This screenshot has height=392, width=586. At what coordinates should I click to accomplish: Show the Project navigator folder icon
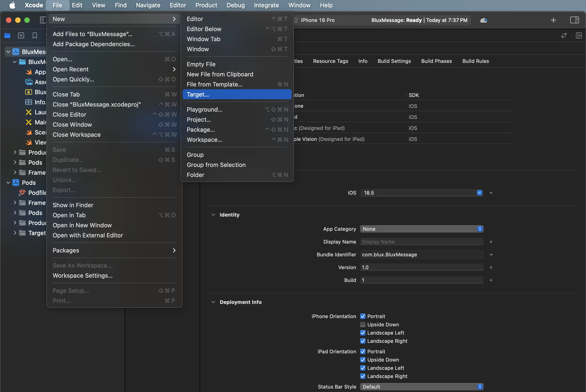(x=7, y=35)
